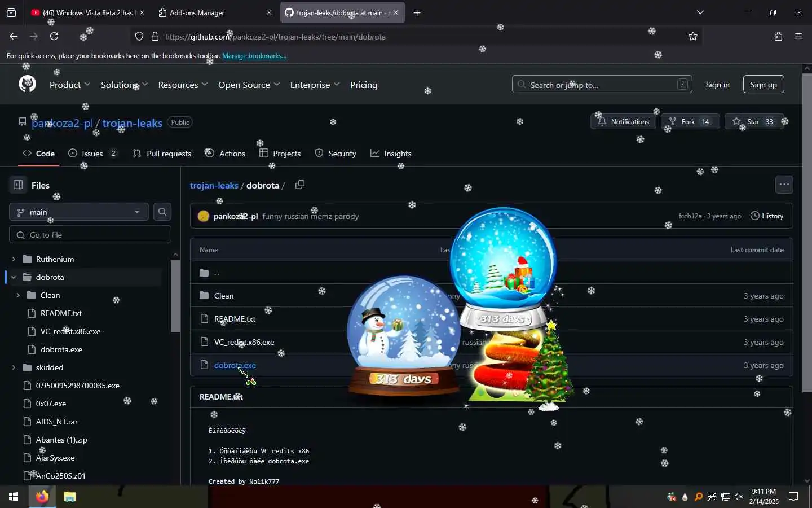Expand the skidded folder in tree

(14, 367)
